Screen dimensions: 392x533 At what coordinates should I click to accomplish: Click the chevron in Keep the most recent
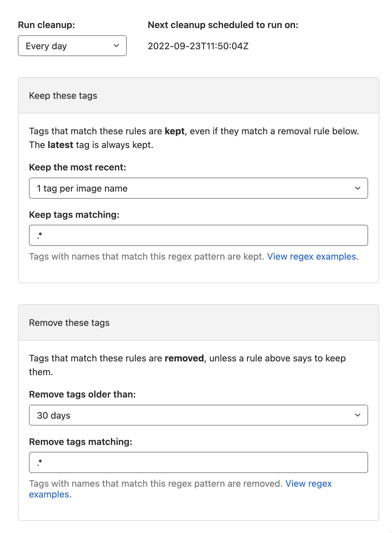(357, 188)
